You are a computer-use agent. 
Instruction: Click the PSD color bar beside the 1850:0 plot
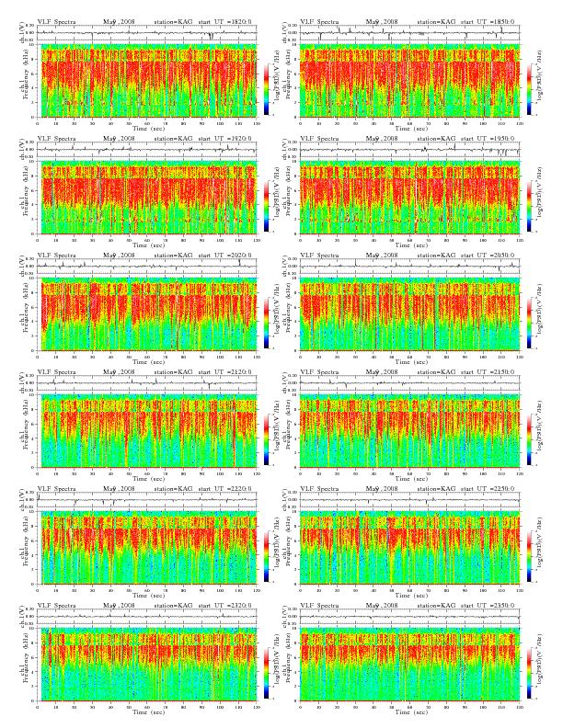click(x=529, y=89)
